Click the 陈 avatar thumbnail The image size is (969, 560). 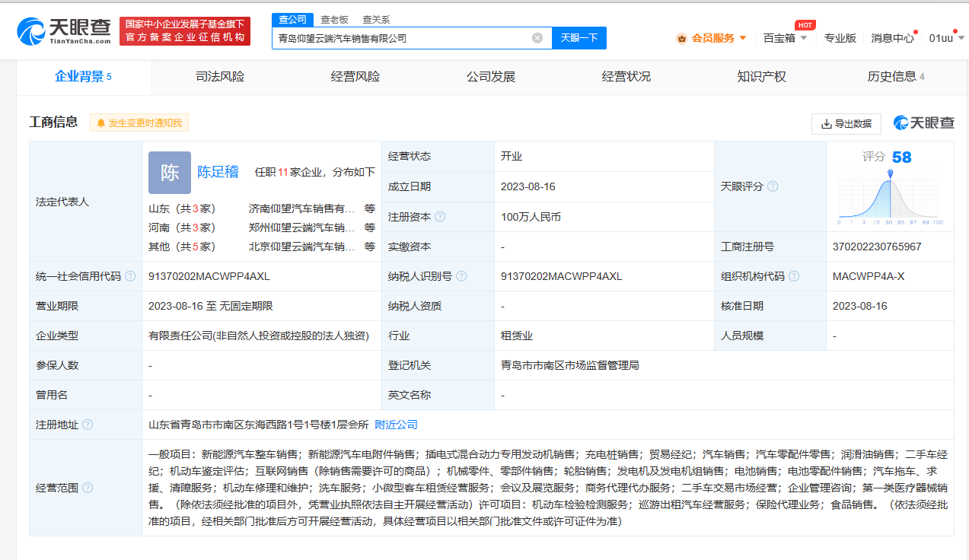pyautogui.click(x=169, y=173)
